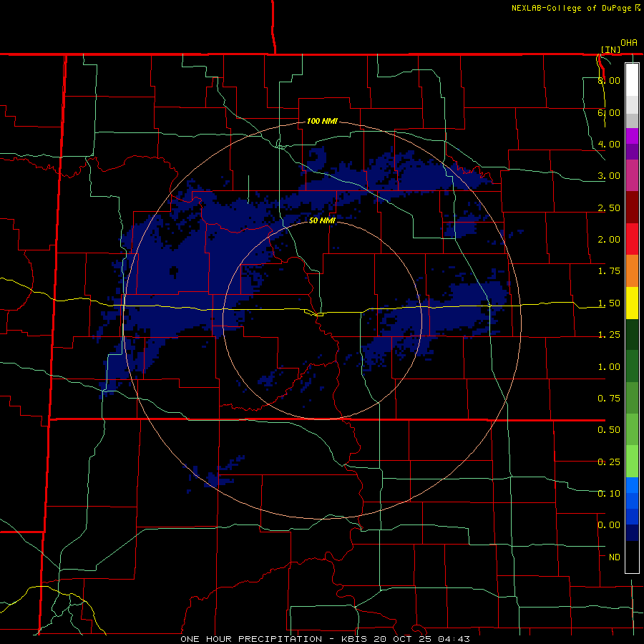The width and height of the screenshot is (644, 644).
Task: Click the ND legend label
Action: point(615,557)
